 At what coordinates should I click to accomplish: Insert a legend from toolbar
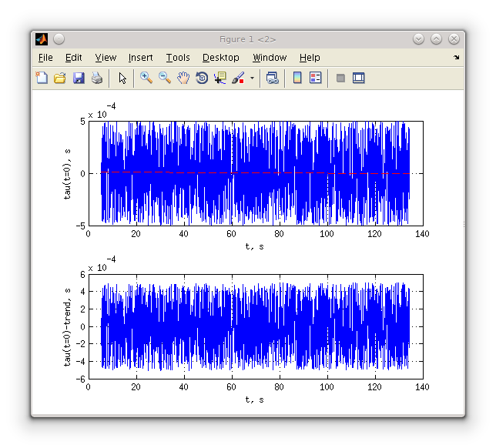tap(315, 78)
